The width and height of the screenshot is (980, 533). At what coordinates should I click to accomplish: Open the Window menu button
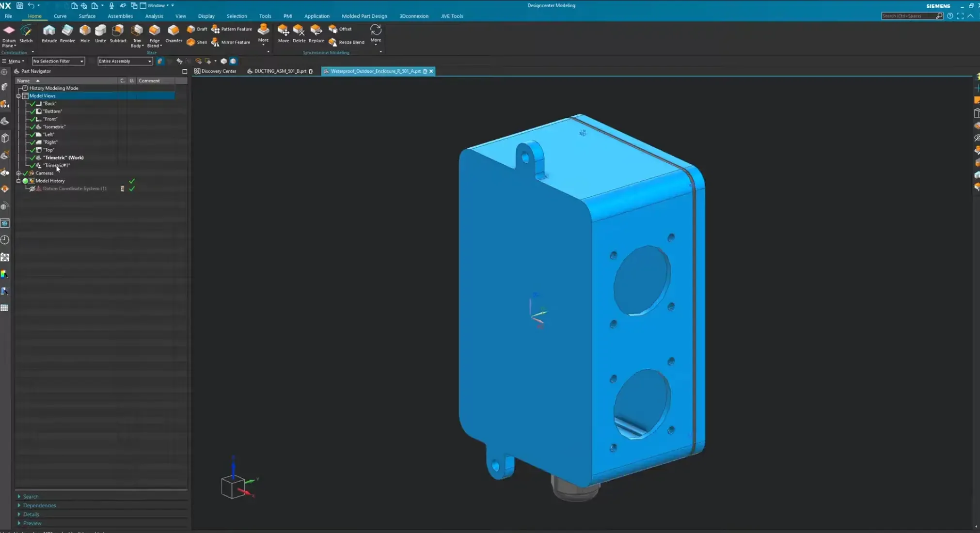[157, 5]
